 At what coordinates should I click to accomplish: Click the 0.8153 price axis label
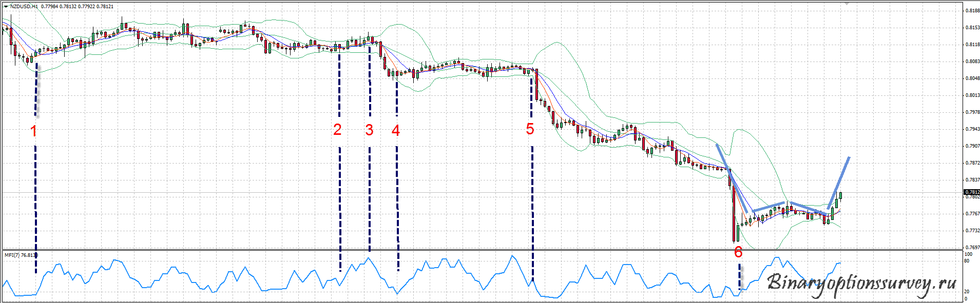coord(972,28)
